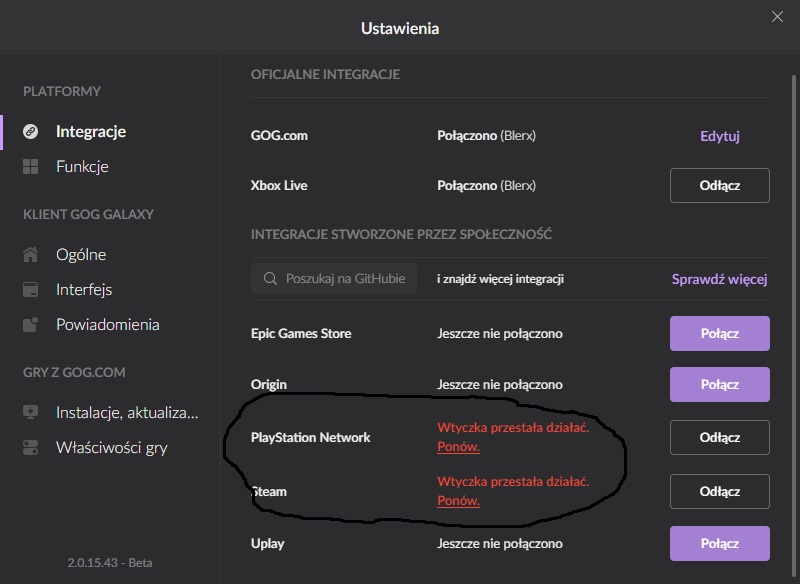Click Połączono (Blerx) status for GOG.com
The height and width of the screenshot is (584, 800).
pyautogui.click(x=486, y=136)
